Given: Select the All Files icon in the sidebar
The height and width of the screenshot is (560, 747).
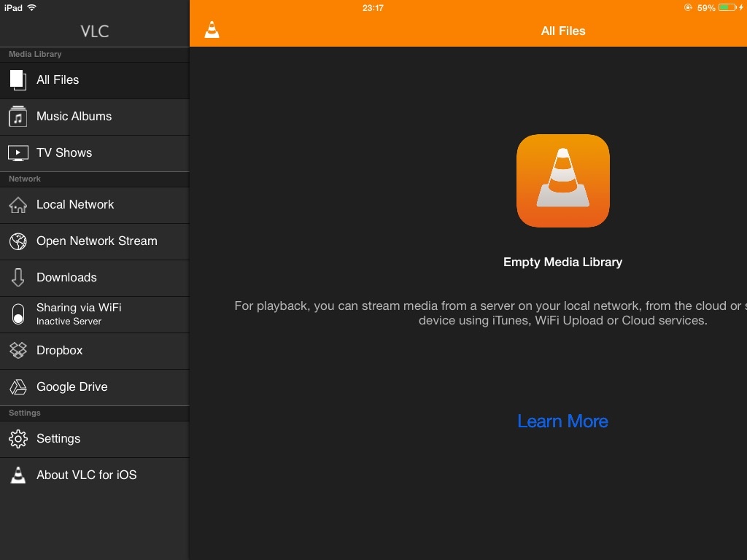Looking at the screenshot, I should pos(18,80).
